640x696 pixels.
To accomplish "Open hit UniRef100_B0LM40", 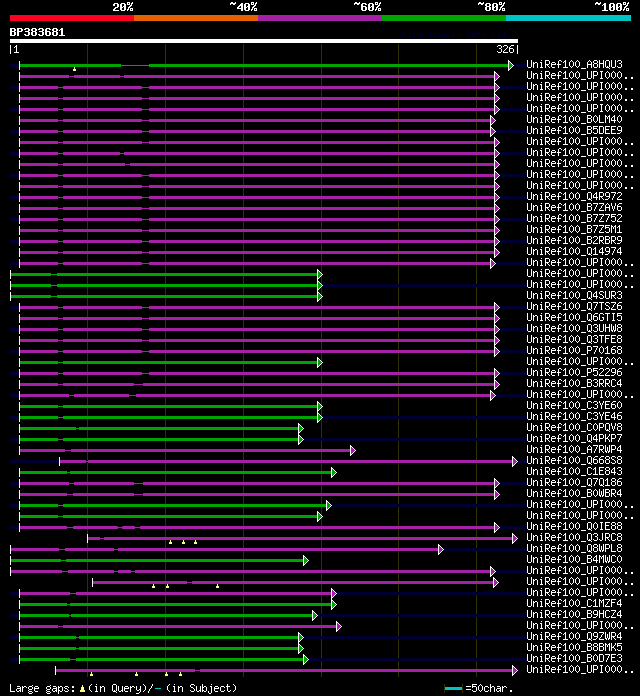I will 574,119.
